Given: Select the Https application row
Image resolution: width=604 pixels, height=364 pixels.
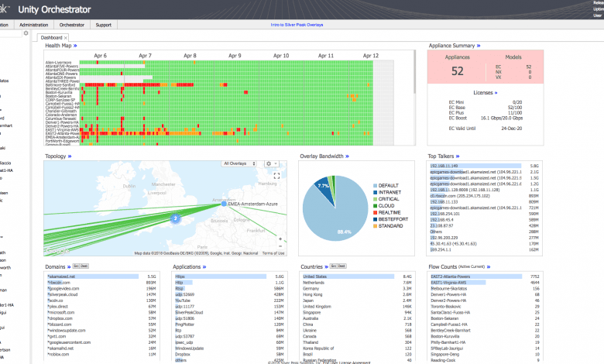Looking at the screenshot, I should (x=229, y=276).
